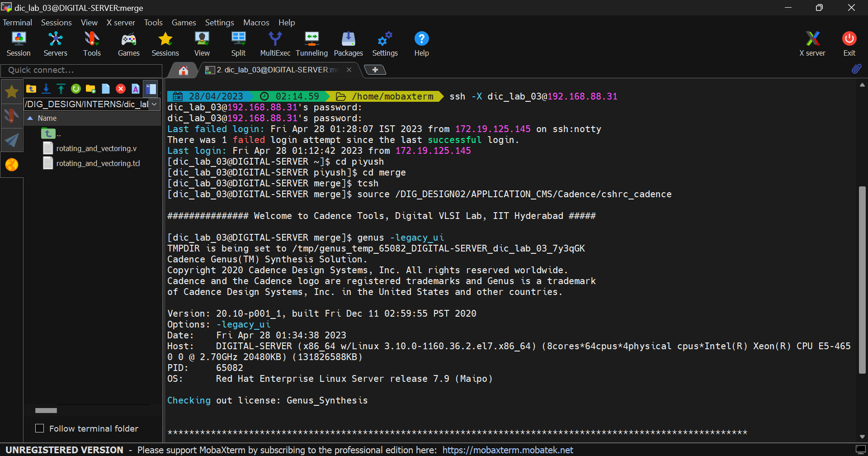This screenshot has height=456, width=868.
Task: Upload a file to the server
Action: tap(61, 89)
